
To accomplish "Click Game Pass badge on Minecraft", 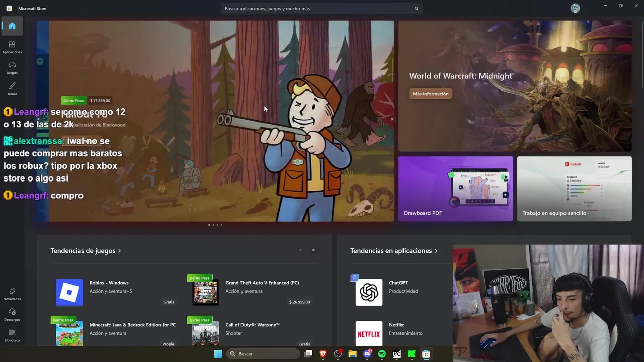I will tap(63, 320).
